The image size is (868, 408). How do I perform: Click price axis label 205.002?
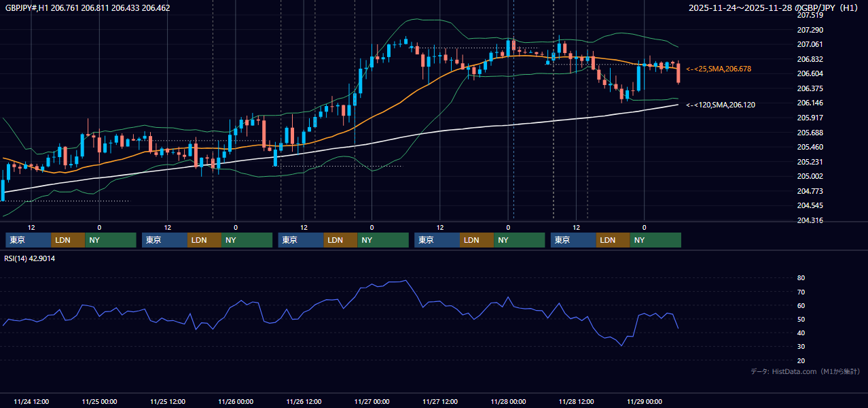pyautogui.click(x=810, y=176)
